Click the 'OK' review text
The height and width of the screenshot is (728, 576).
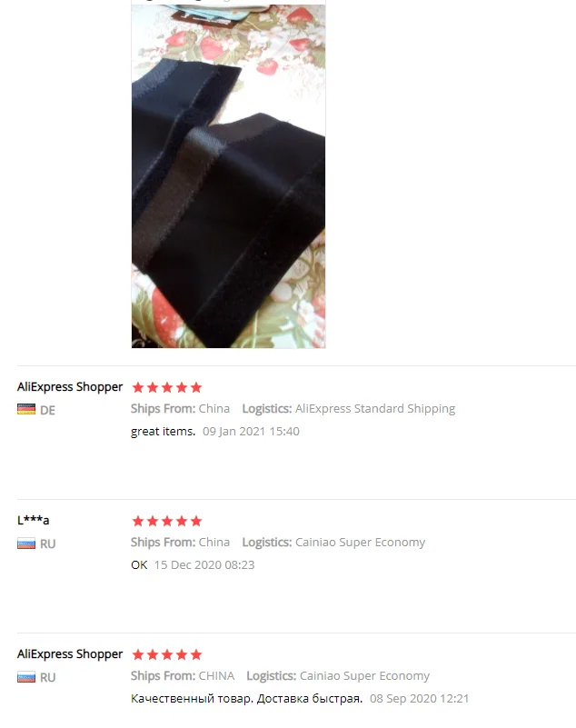[139, 565]
